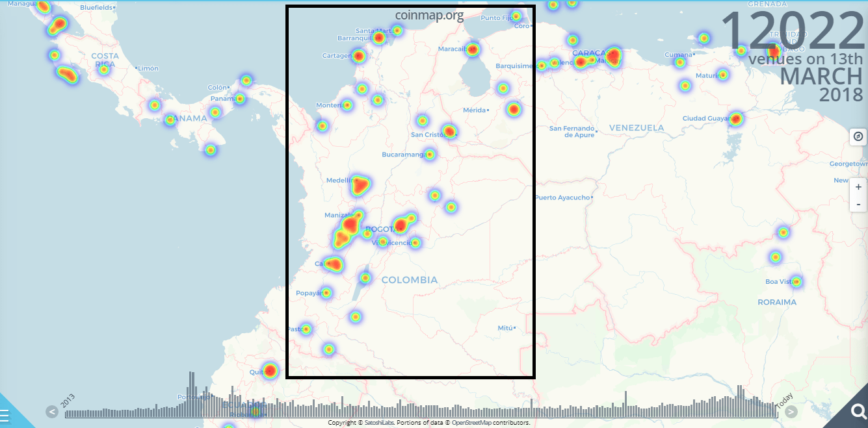Click the coinmap.org title text
The image size is (868, 428).
[429, 16]
